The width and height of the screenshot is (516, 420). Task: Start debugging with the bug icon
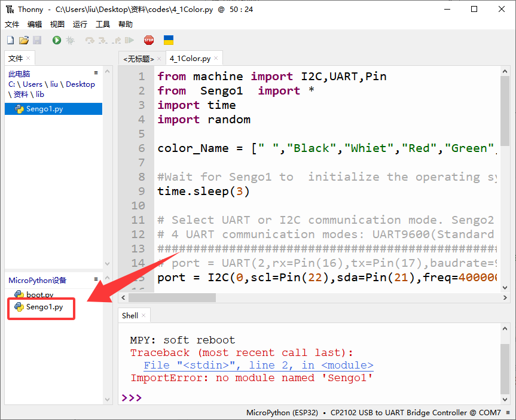point(70,40)
